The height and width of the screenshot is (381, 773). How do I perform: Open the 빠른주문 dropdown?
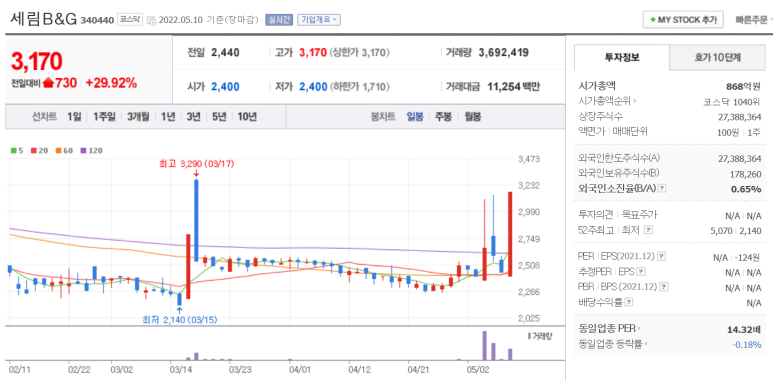tap(754, 20)
